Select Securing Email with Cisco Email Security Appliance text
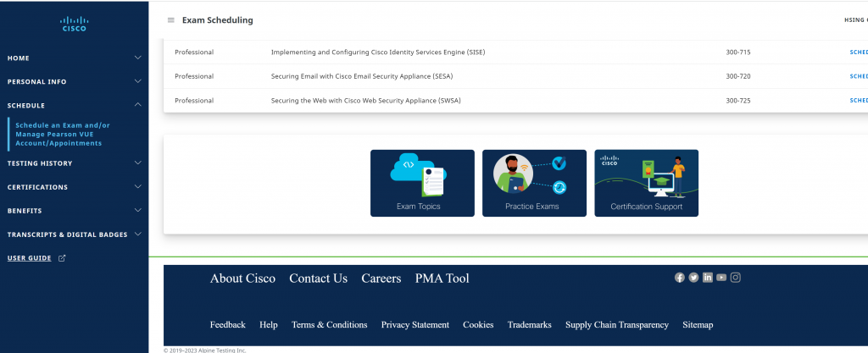The width and height of the screenshot is (868, 353). tap(361, 76)
